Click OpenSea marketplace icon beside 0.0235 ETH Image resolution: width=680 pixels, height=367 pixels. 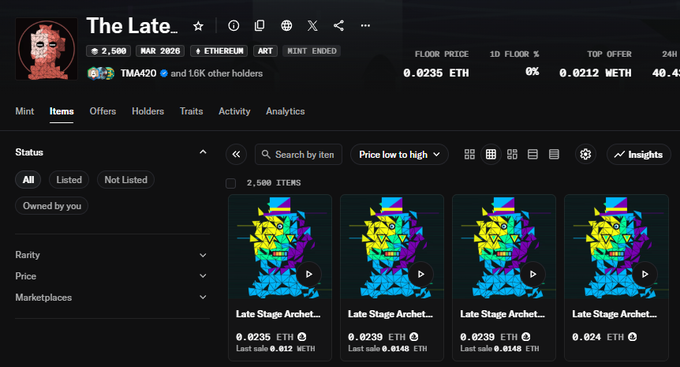[x=302, y=337]
